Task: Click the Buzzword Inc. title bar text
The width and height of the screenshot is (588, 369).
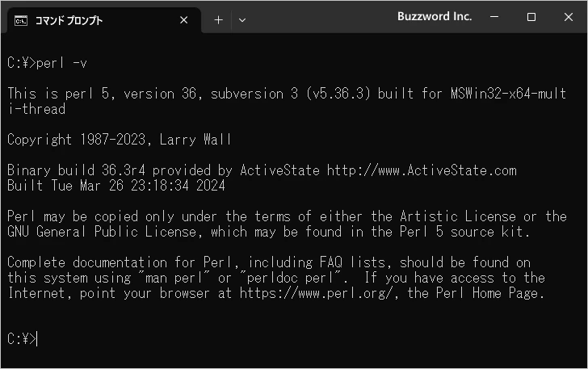Action: click(435, 16)
